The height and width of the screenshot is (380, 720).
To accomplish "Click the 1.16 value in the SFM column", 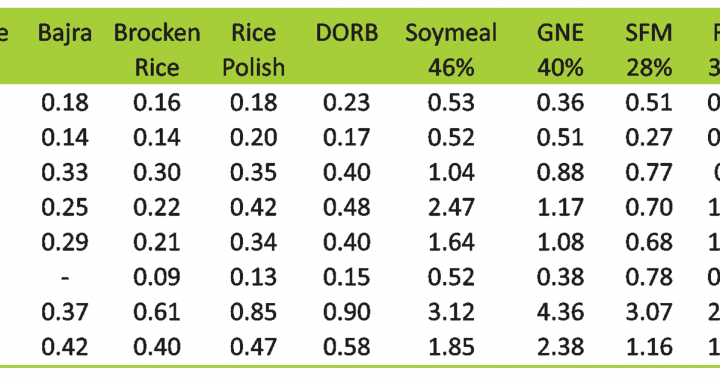I will pyautogui.click(x=648, y=347).
